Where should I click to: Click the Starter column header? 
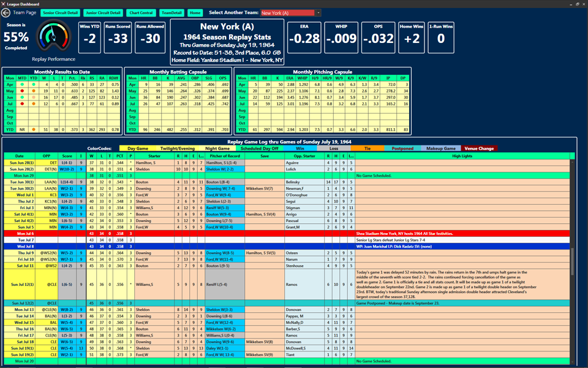point(154,156)
